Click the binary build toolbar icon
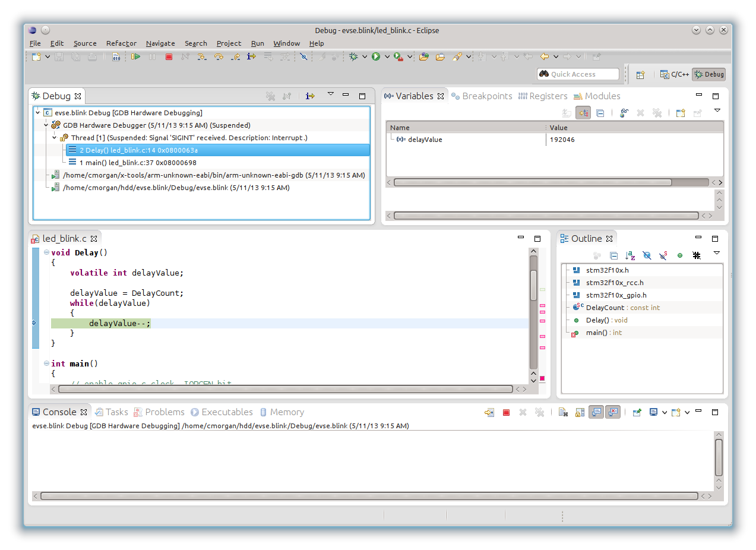756x550 pixels. pyautogui.click(x=116, y=56)
